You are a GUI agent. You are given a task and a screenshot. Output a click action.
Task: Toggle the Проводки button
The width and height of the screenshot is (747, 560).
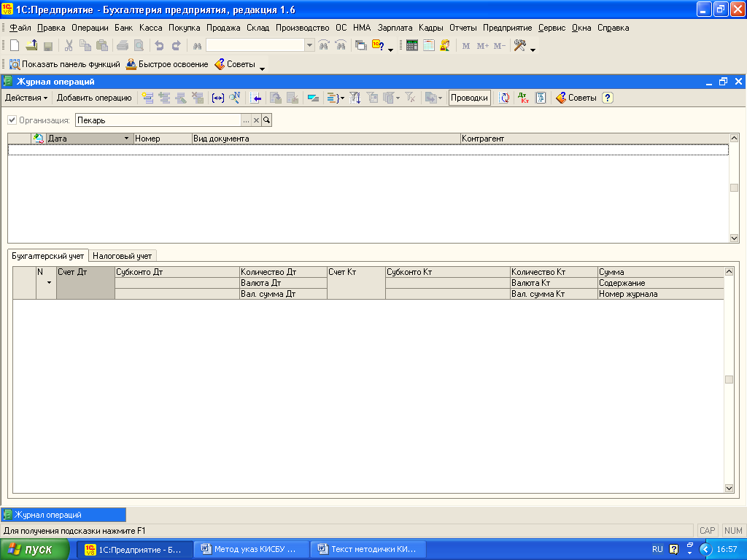tap(469, 98)
